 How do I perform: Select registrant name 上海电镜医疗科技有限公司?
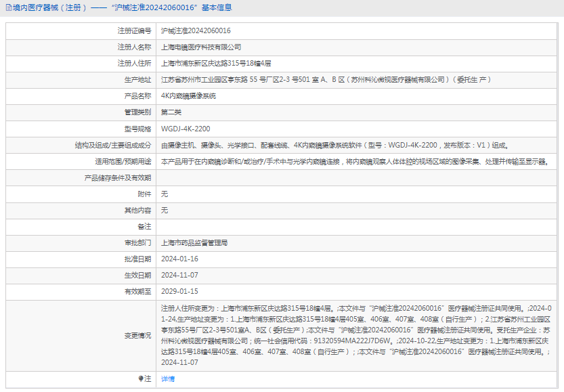(200, 47)
